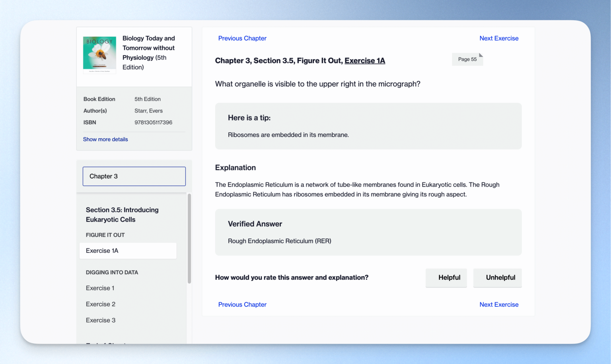
Task: Click the underlined Exercise 1A heading link
Action: [365, 61]
